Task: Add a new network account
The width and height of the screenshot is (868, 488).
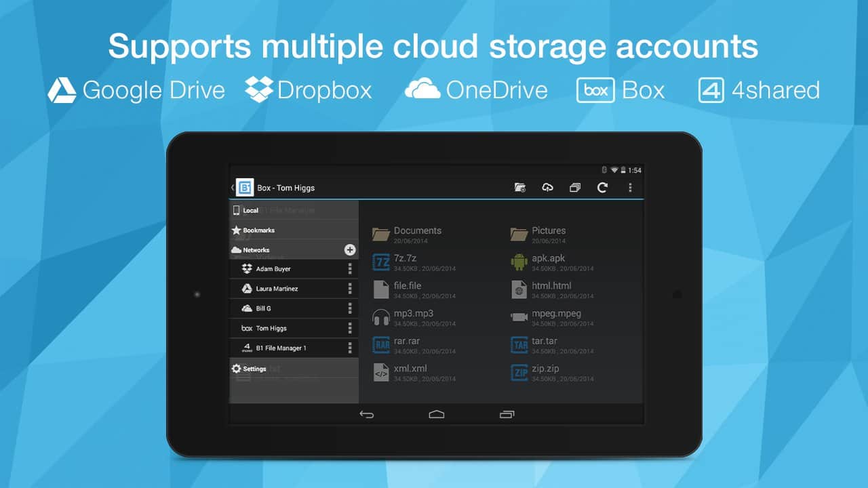Action: click(x=350, y=250)
